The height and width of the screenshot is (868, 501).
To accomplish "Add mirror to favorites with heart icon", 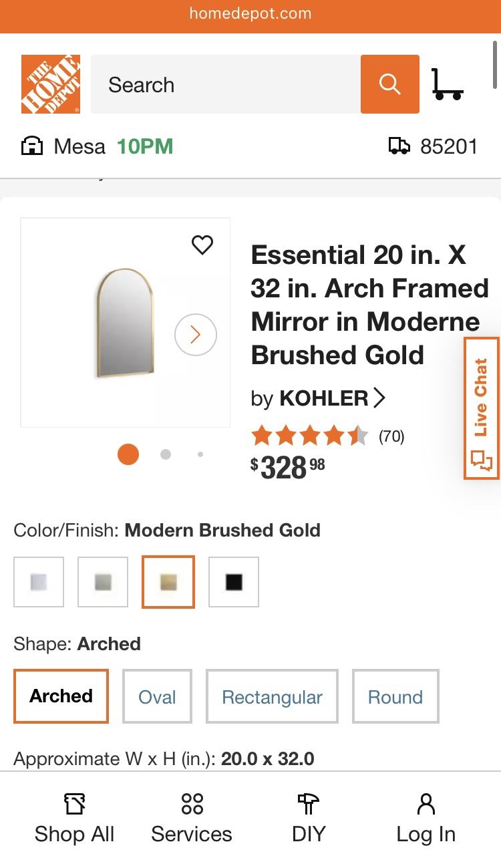I will 202,245.
